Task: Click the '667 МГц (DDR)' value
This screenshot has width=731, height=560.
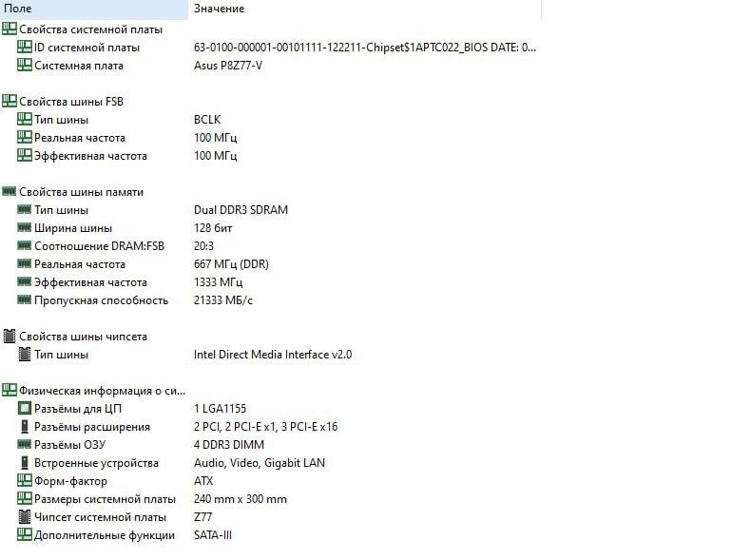Action: (231, 264)
